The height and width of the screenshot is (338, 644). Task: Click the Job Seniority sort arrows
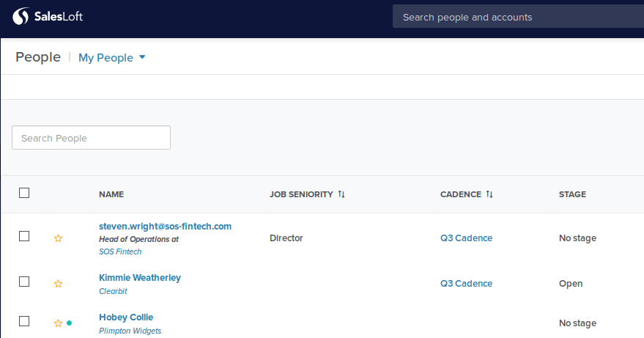coord(341,194)
